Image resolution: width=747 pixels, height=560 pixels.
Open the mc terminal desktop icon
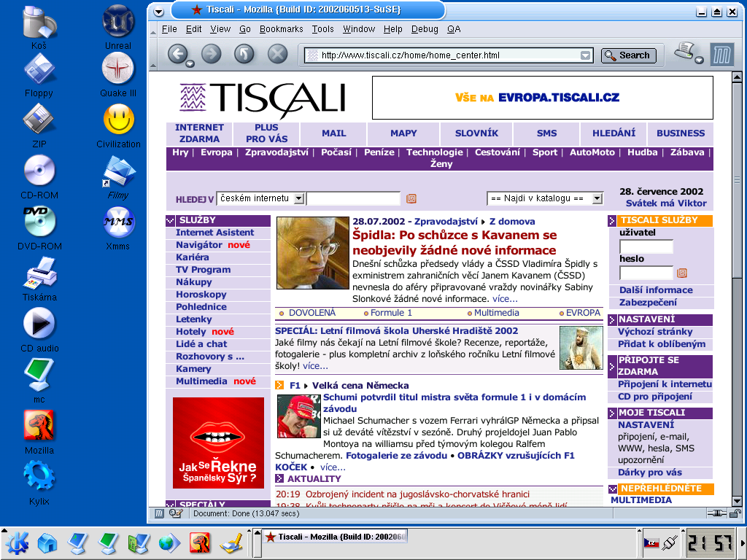point(39,376)
